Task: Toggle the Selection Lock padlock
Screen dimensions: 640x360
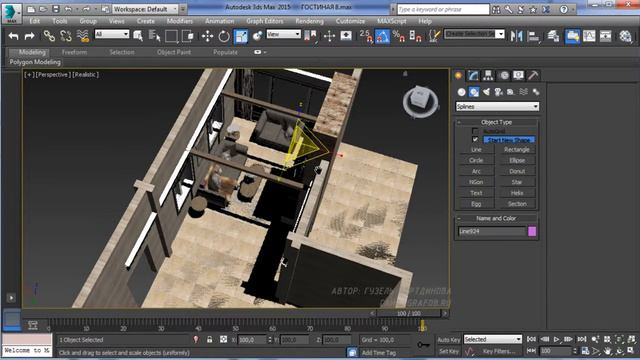Action: click(209, 339)
